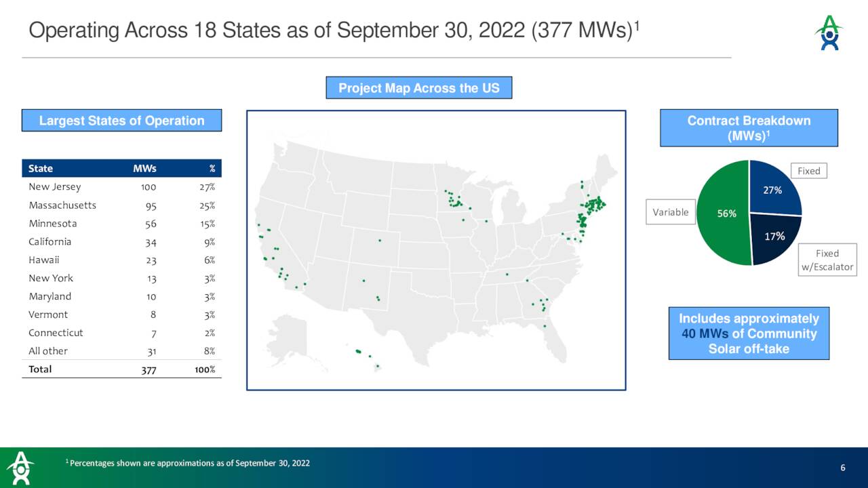Select the Largest States of Operation header
Screen dimensions: 868x488
121,120
